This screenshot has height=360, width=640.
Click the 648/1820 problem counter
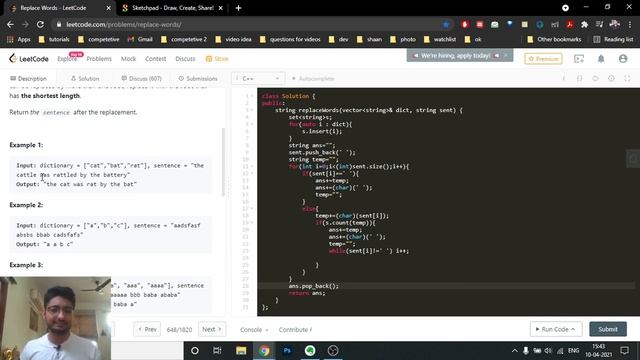pos(179,329)
